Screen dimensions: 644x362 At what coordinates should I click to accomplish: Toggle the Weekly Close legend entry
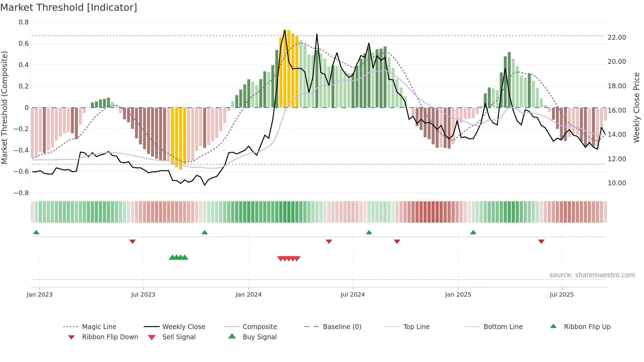174,327
